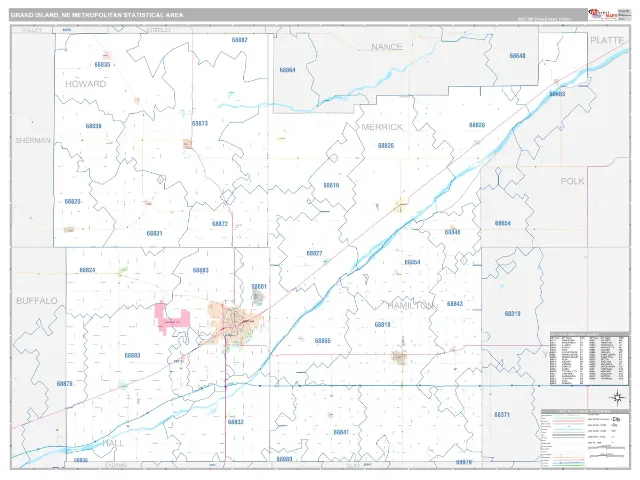The image size is (640, 480).
Task: Click ZIP code label 68835
Action: pos(102,65)
